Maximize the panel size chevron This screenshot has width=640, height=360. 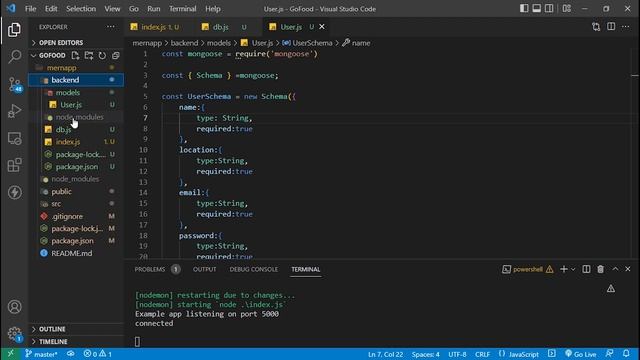coord(615,269)
